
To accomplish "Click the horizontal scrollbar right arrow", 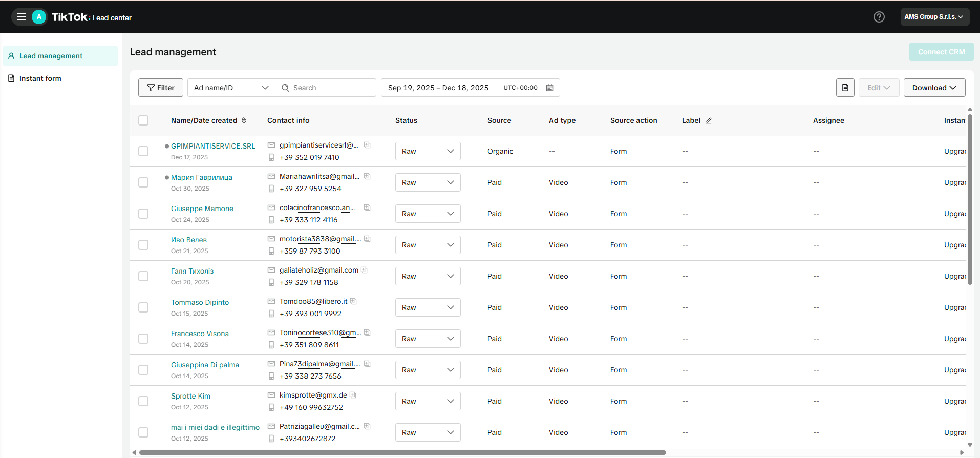I will (962, 452).
